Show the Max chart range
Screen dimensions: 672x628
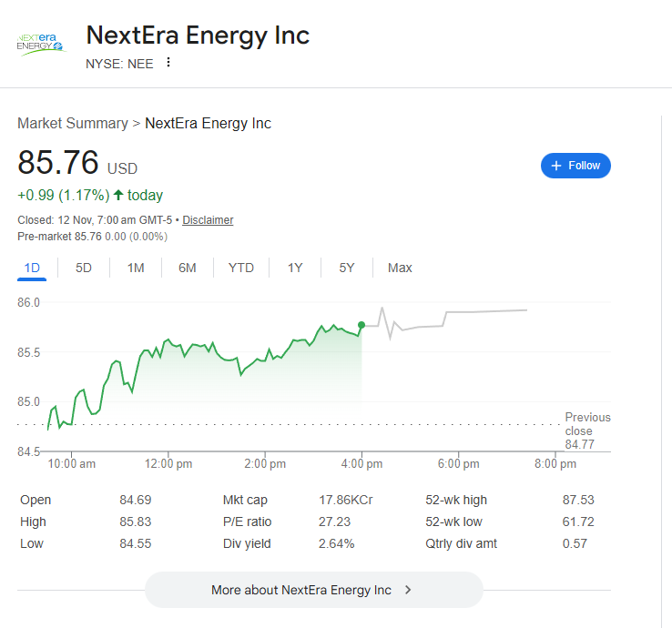(x=400, y=268)
